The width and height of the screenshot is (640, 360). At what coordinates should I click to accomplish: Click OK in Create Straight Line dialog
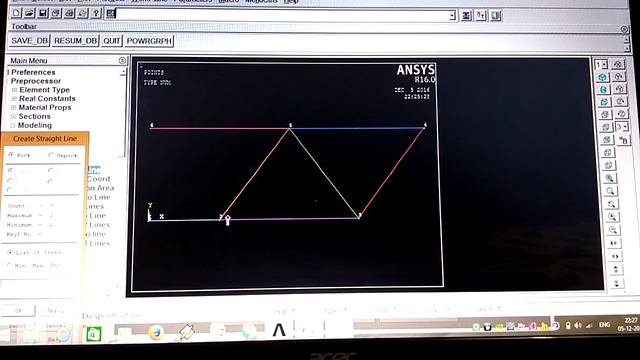click(x=18, y=311)
